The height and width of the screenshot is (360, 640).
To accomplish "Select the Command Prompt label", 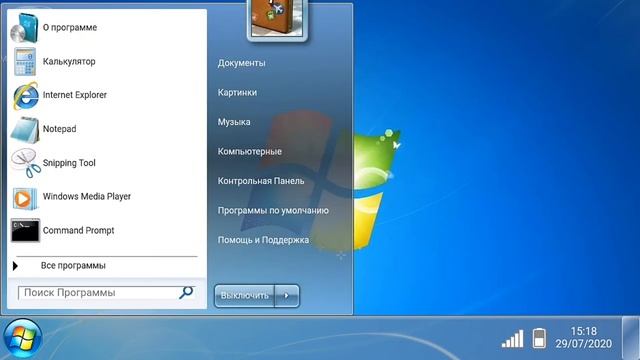I will pyautogui.click(x=78, y=231).
